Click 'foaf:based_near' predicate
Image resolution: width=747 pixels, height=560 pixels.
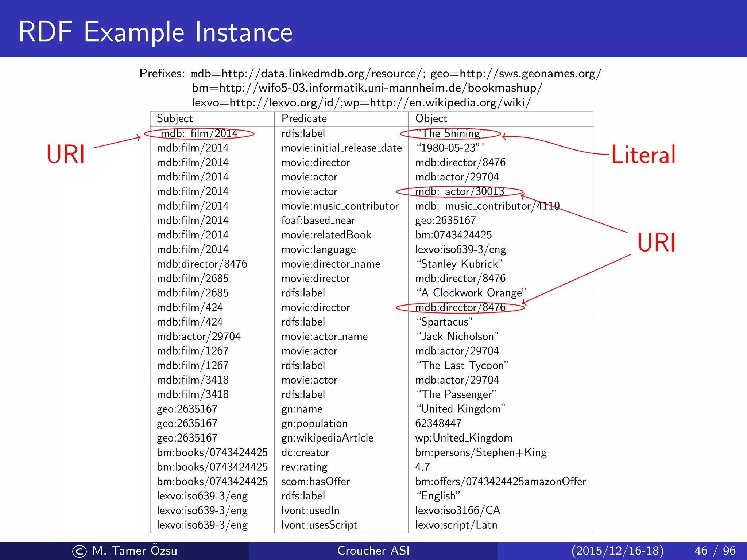pos(318,221)
